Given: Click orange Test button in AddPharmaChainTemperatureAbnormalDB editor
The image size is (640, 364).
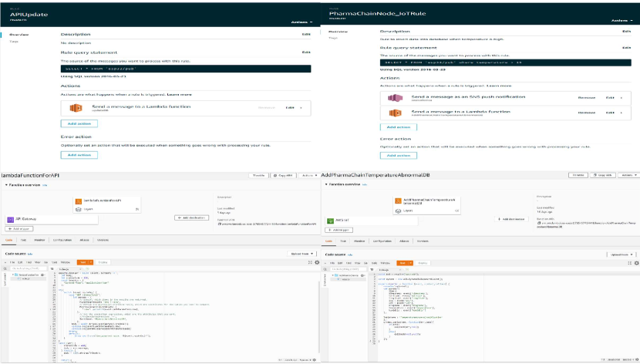Looking at the screenshot, I should click(403, 263).
